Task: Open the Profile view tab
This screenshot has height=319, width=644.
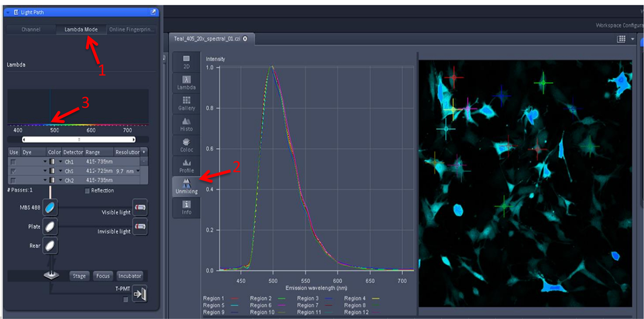Action: pyautogui.click(x=186, y=165)
